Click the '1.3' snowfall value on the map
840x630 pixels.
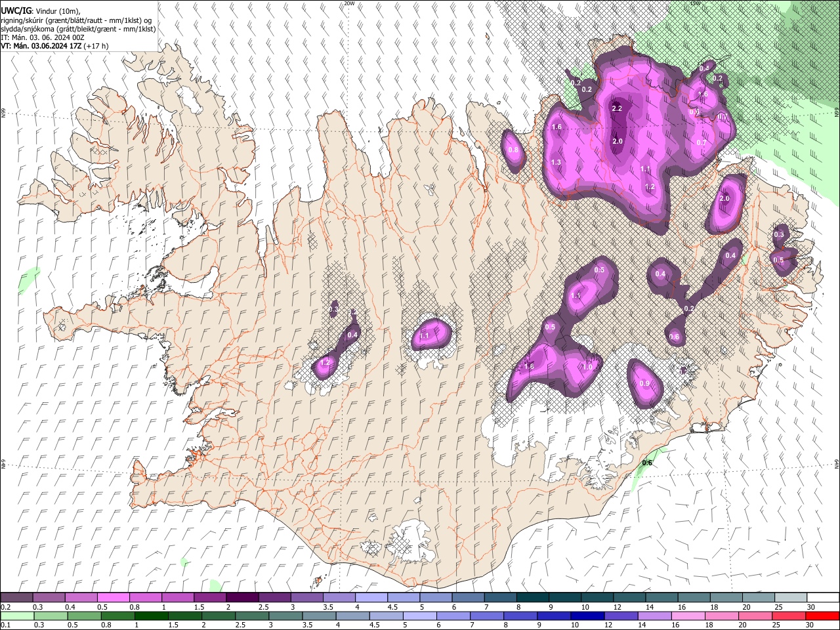(x=556, y=162)
